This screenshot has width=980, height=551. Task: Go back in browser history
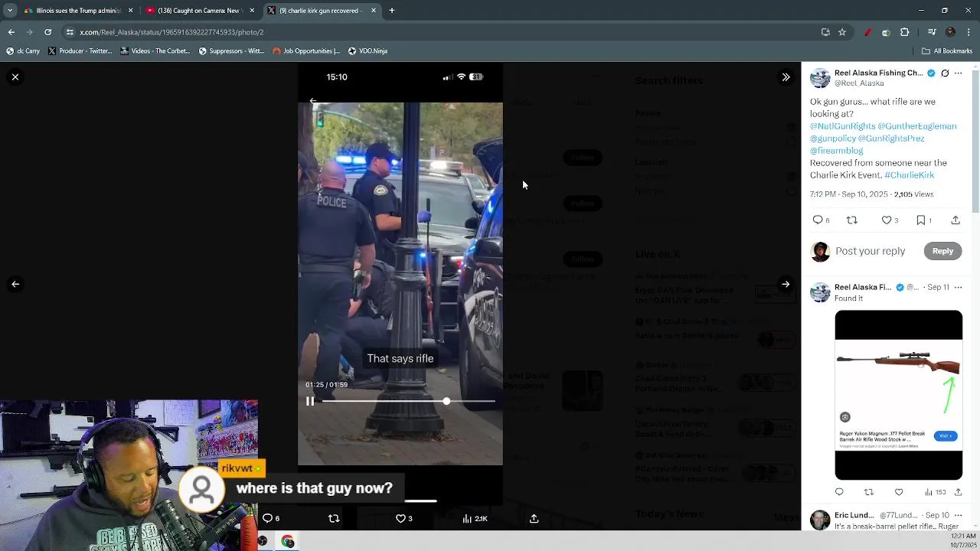tap(11, 32)
